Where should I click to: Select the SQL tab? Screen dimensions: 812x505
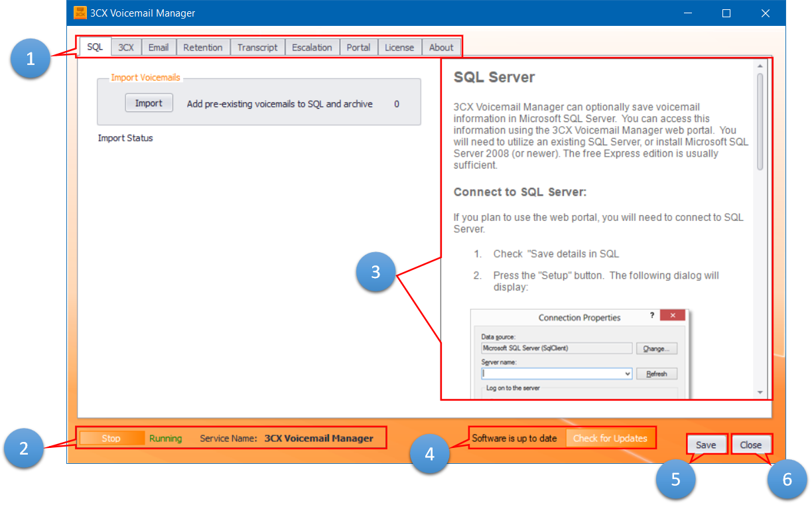[95, 46]
